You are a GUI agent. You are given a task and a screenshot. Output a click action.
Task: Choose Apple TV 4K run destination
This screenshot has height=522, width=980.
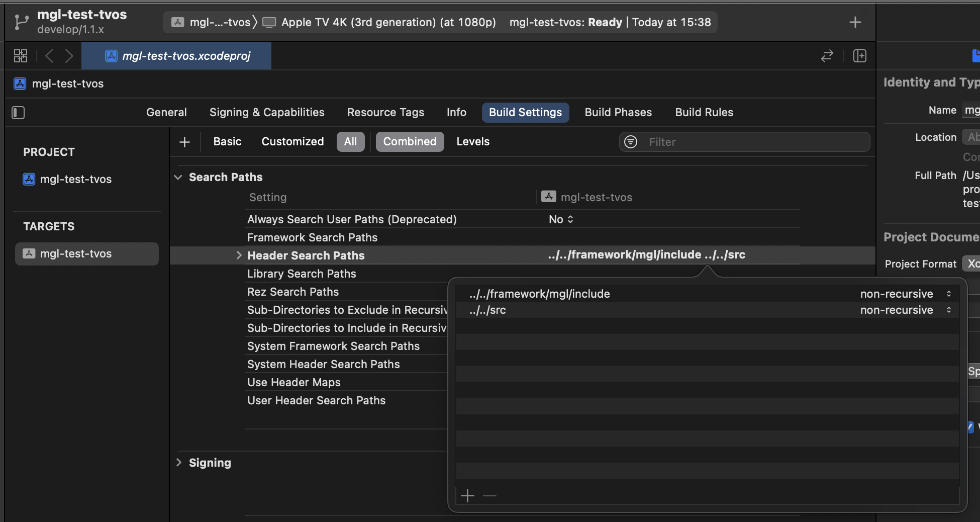(x=379, y=22)
